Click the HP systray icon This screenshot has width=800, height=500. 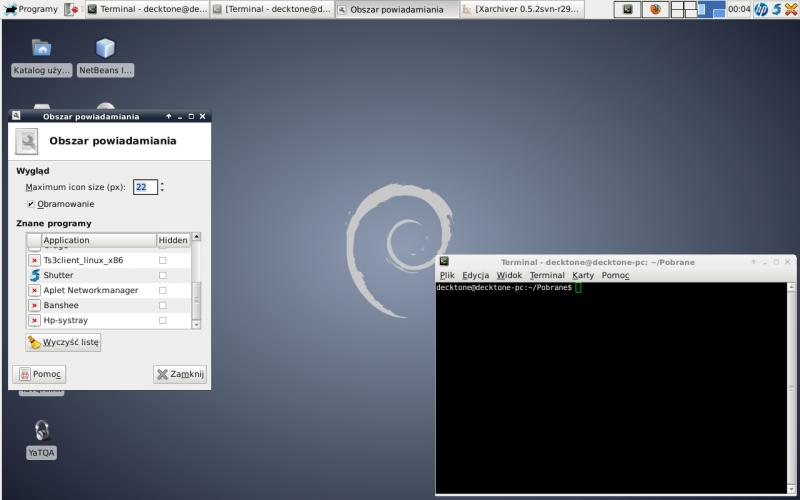(761, 9)
